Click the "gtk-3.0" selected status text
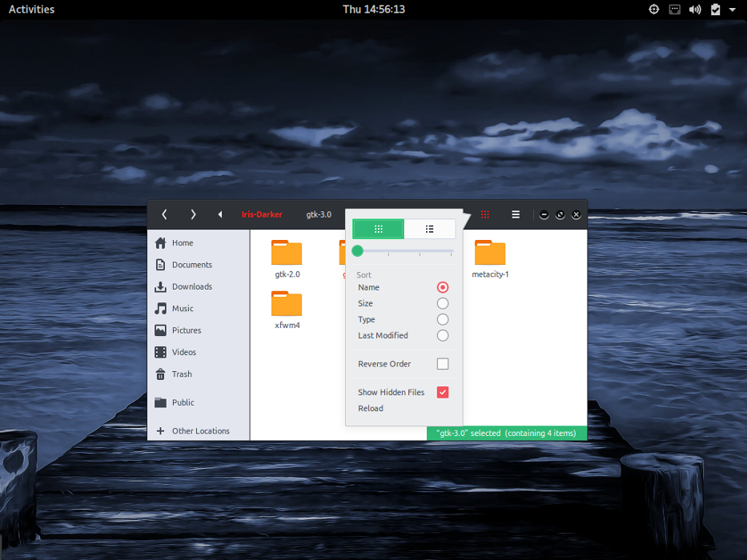The image size is (747, 560). pos(507,434)
